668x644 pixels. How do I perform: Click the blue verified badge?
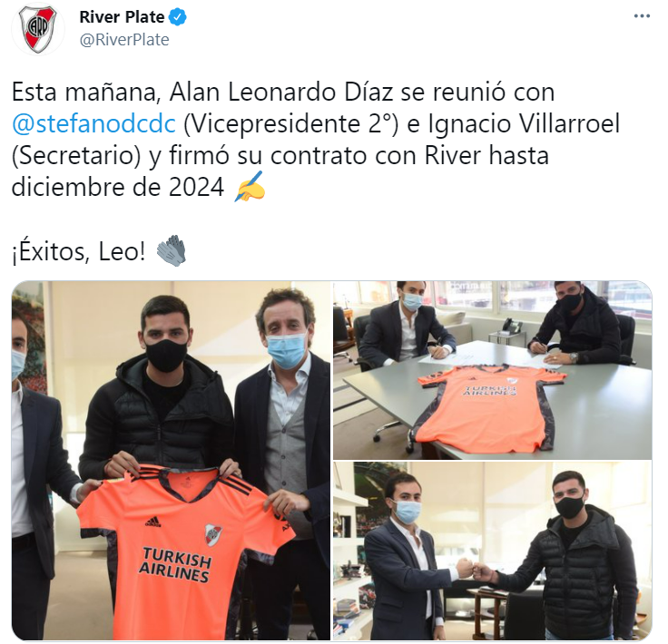coord(178,17)
